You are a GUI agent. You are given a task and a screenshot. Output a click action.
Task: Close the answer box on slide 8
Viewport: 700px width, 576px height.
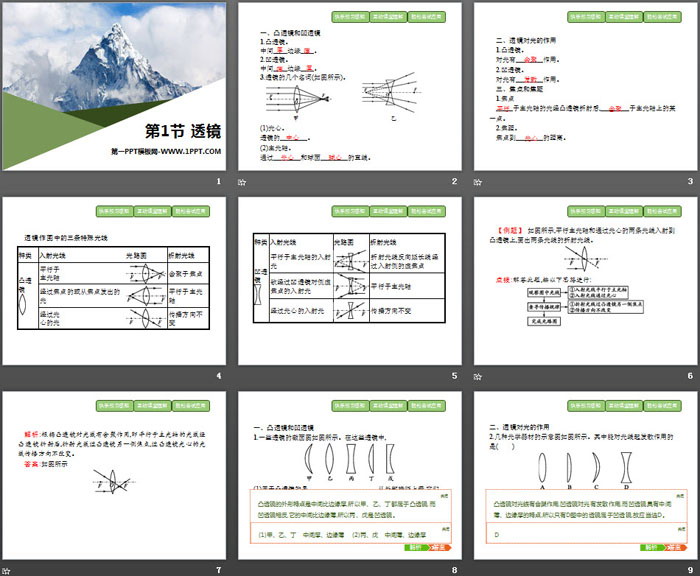pyautogui.click(x=445, y=529)
